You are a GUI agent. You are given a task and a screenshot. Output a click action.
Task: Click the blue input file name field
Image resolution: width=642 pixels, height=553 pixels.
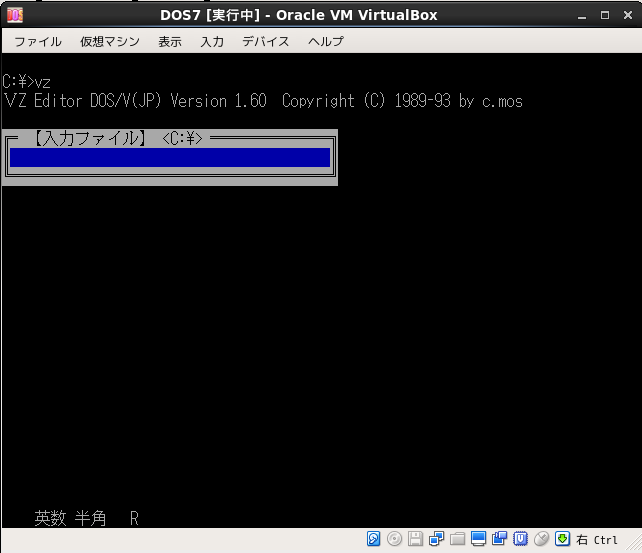pyautogui.click(x=170, y=158)
